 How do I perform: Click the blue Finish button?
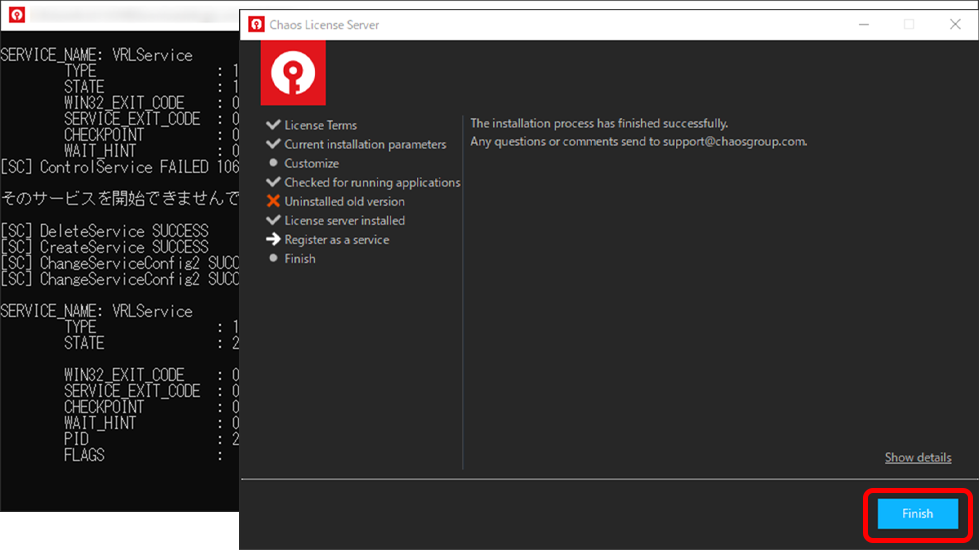tap(917, 514)
